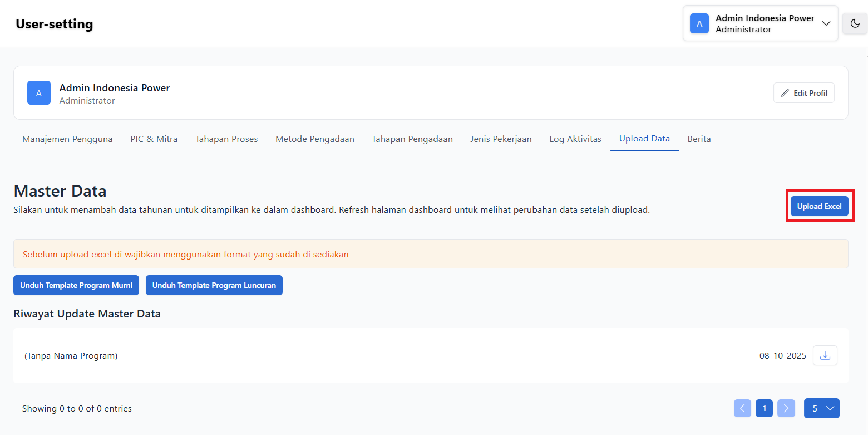Open the PIC & Mitra tab
Screen dimensions: 868x435
(154, 139)
